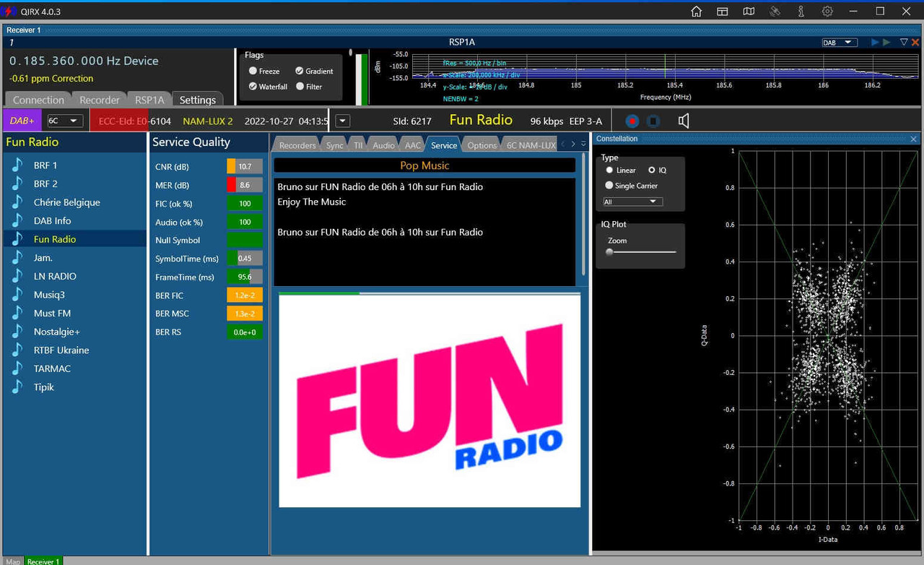Start recording with the red record button

pos(632,121)
